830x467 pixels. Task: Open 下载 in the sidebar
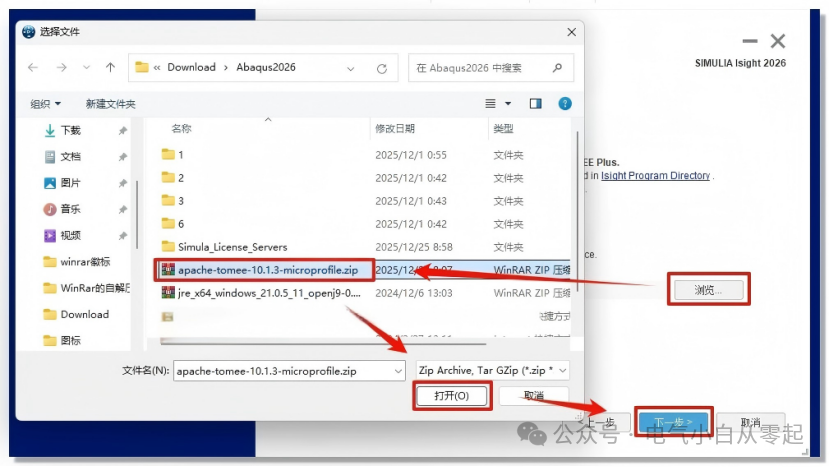[70, 130]
